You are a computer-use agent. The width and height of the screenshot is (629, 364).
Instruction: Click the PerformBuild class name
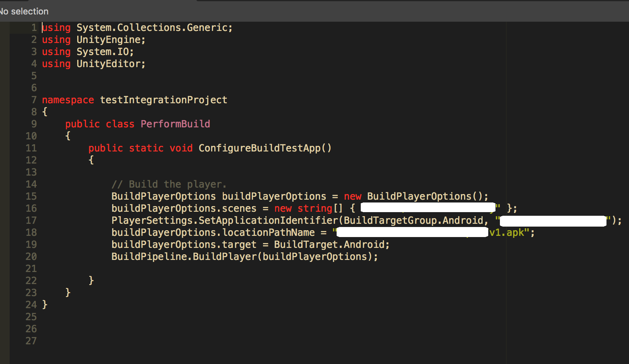[x=175, y=124]
